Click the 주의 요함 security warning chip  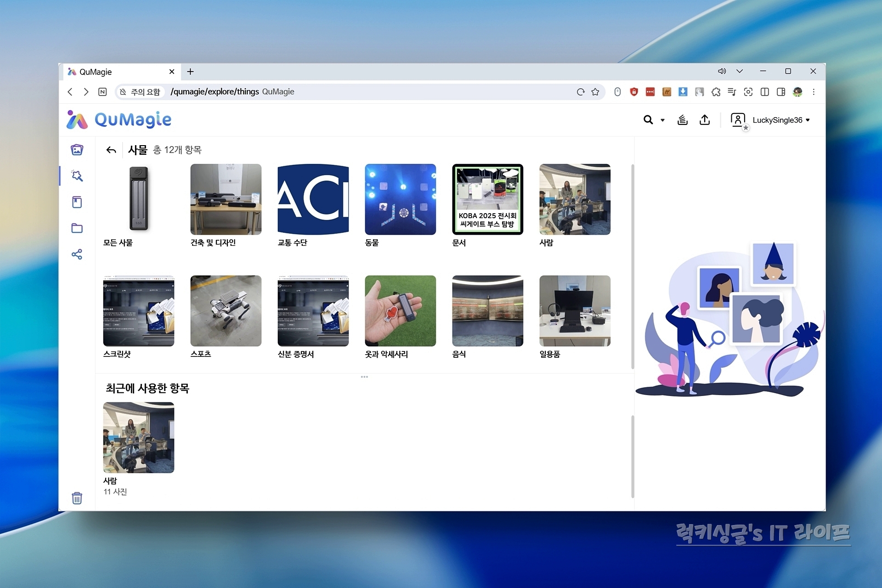(x=140, y=92)
